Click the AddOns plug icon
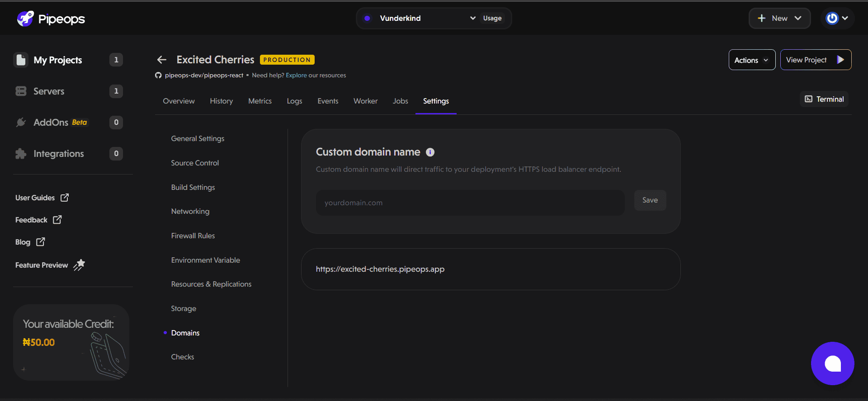The image size is (868, 401). click(x=21, y=122)
